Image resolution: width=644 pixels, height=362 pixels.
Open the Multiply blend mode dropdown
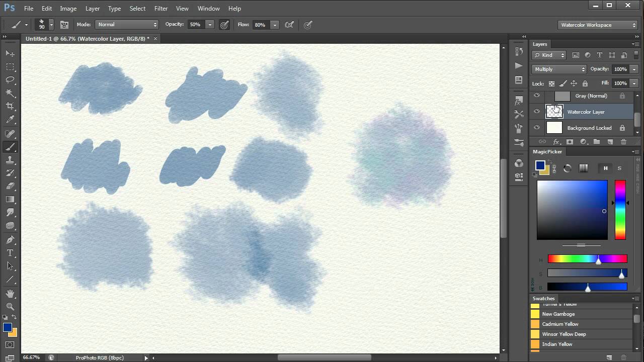coord(558,69)
